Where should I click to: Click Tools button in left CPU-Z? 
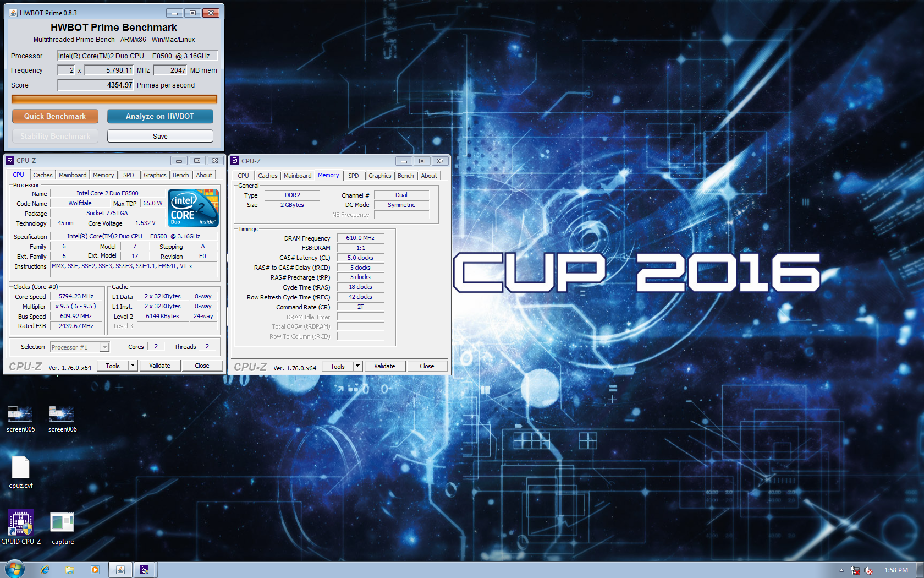(x=113, y=366)
